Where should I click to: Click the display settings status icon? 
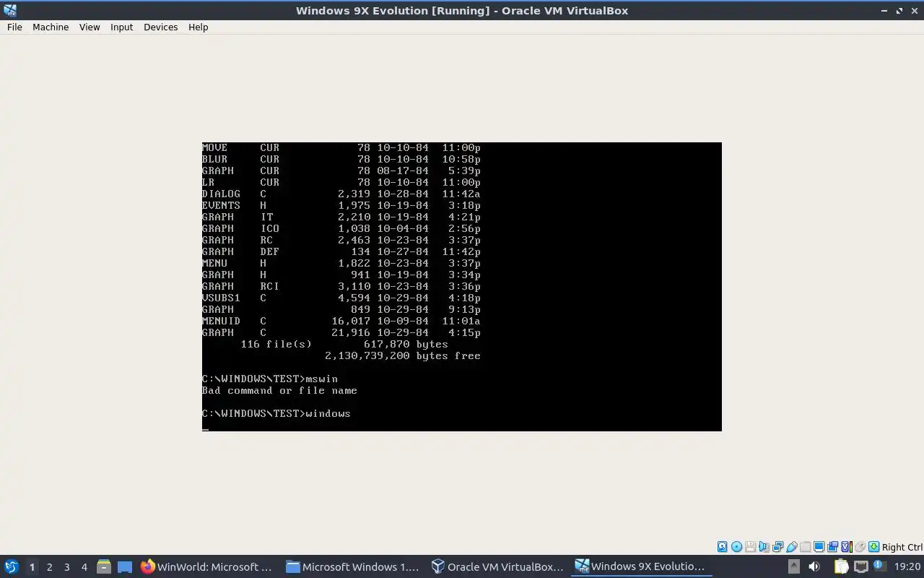[819, 547]
